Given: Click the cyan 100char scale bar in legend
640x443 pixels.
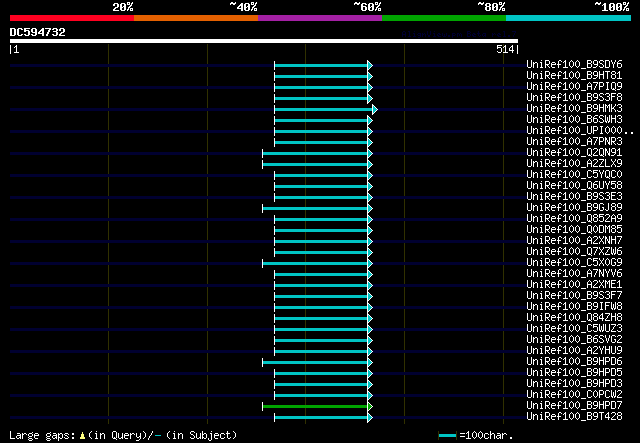Looking at the screenshot, I should pyautogui.click(x=447, y=436).
